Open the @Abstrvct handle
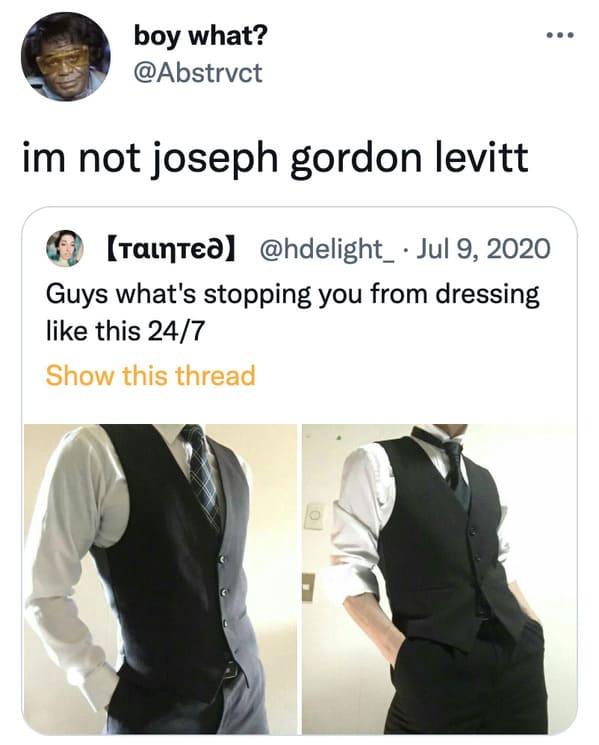Image resolution: width=599 pixels, height=745 pixels. tap(198, 73)
